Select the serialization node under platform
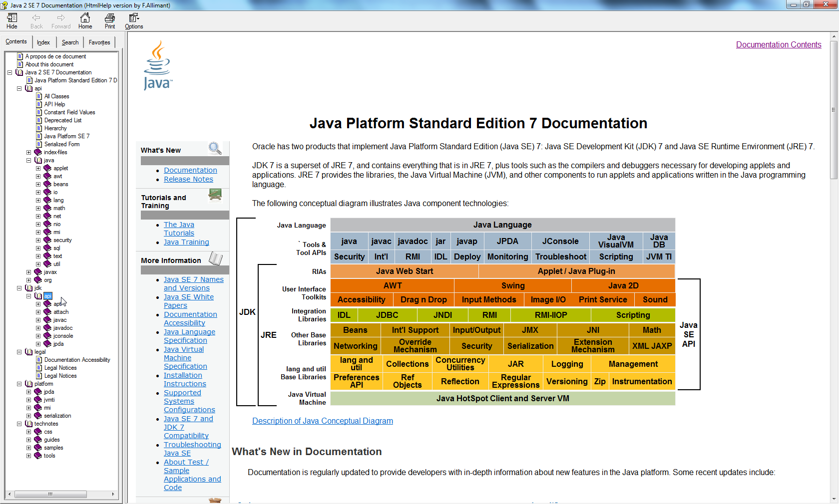The width and height of the screenshot is (839, 504). pyautogui.click(x=57, y=416)
